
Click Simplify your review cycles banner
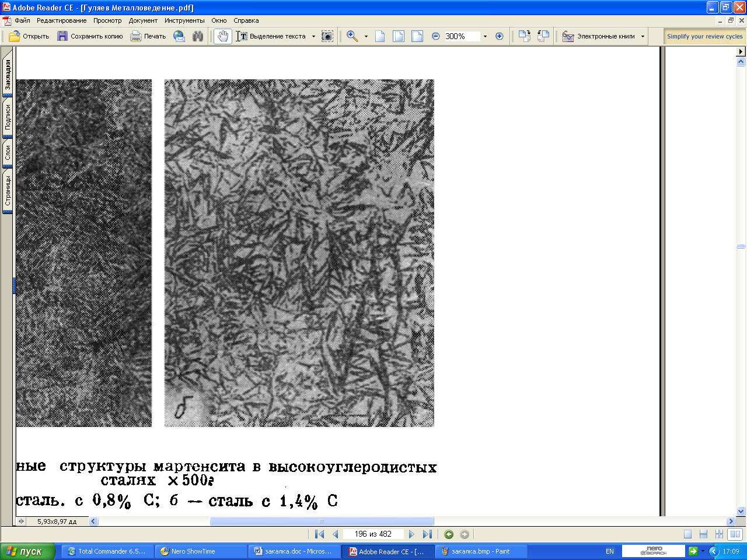point(704,36)
